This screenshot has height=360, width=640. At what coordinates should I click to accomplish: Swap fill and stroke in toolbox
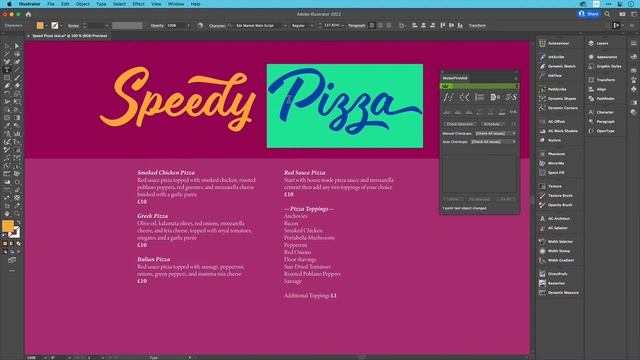pyautogui.click(x=18, y=222)
